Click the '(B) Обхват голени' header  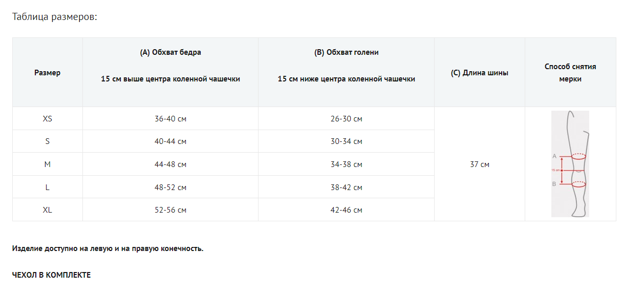pos(347,52)
